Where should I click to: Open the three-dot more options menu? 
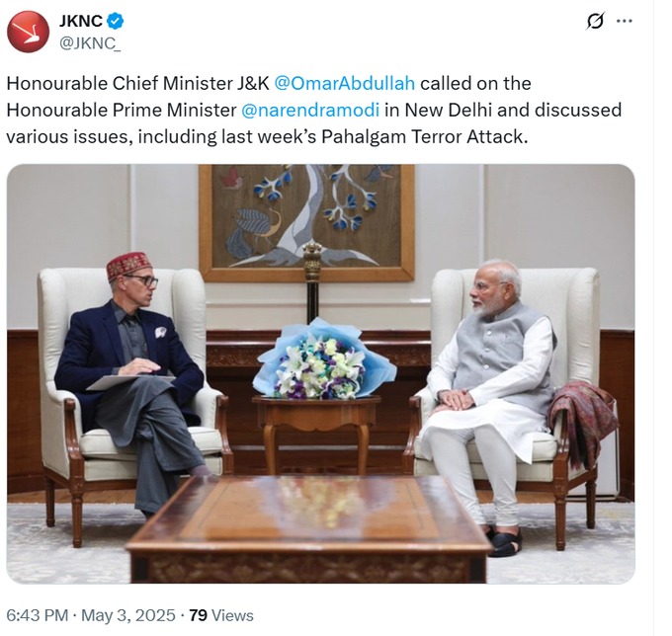[x=624, y=21]
